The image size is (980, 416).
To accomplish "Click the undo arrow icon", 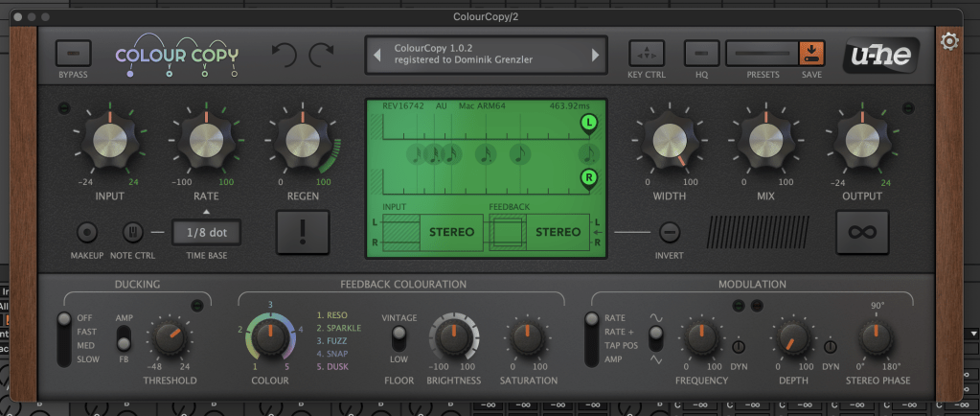I will [x=284, y=55].
